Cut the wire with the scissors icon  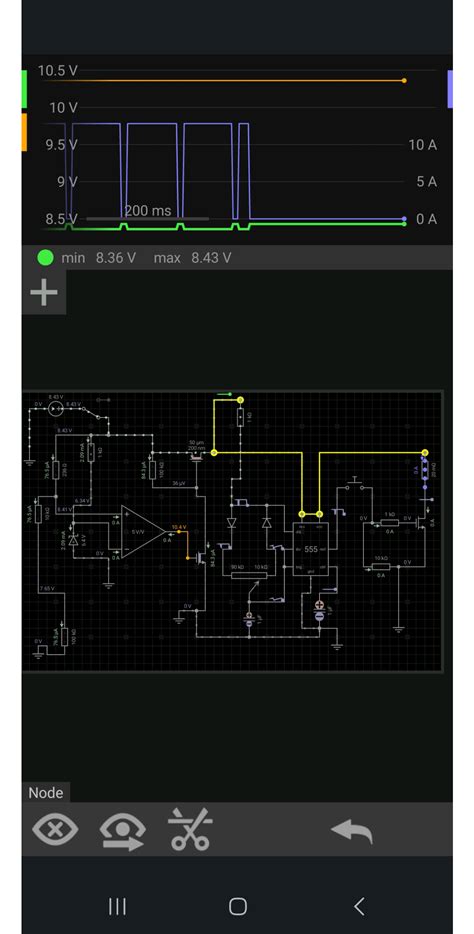191,829
